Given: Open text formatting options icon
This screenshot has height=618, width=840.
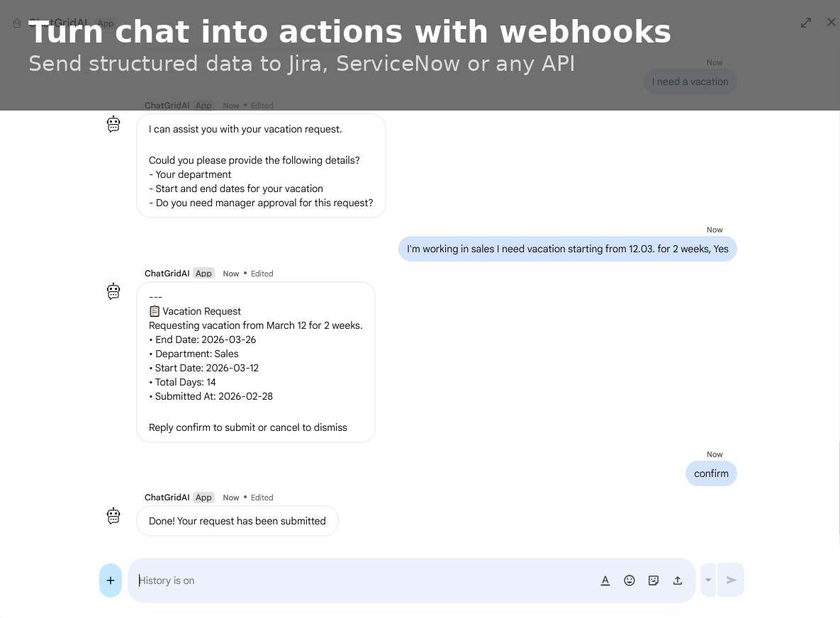Looking at the screenshot, I should tap(605, 580).
